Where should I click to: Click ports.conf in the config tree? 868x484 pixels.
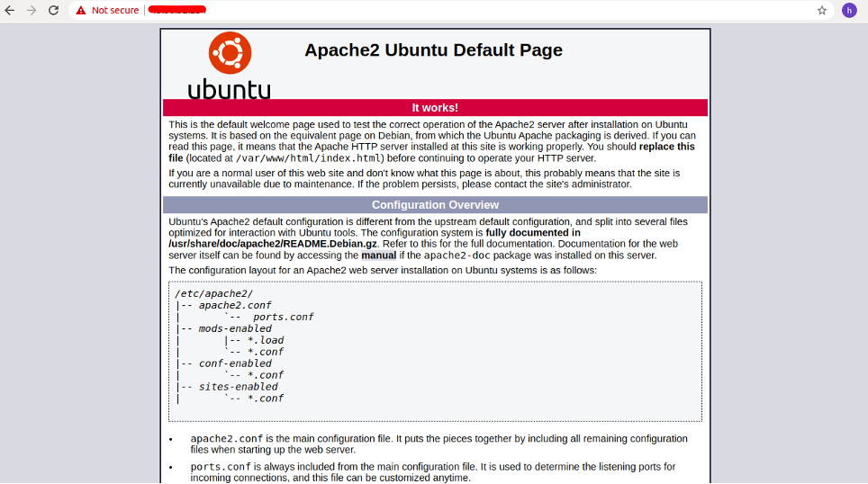(284, 317)
